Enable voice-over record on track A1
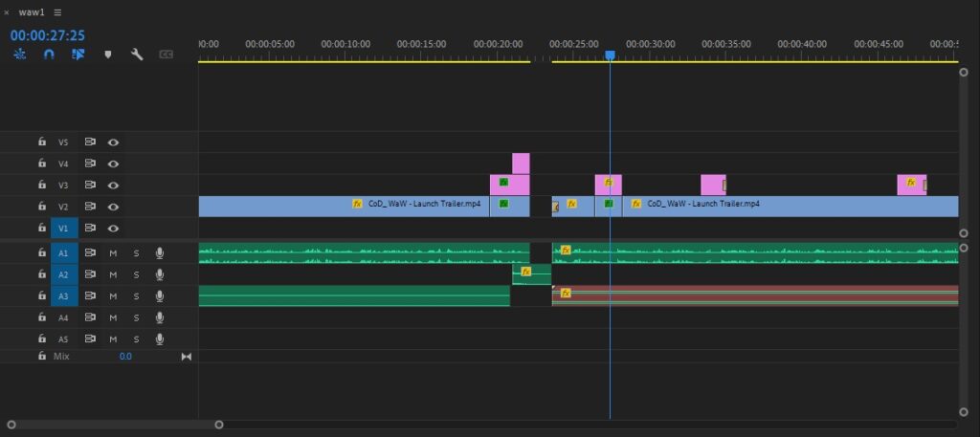This screenshot has width=980, height=437. 160,252
